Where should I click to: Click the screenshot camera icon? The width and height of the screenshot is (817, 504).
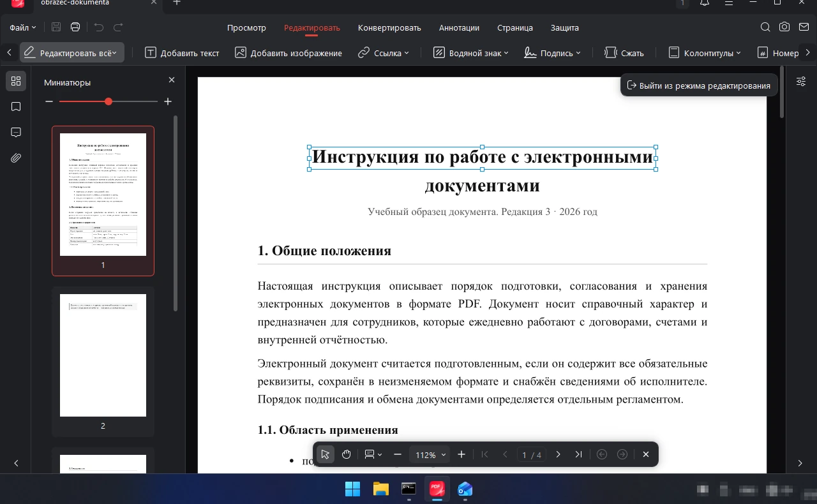coord(784,27)
